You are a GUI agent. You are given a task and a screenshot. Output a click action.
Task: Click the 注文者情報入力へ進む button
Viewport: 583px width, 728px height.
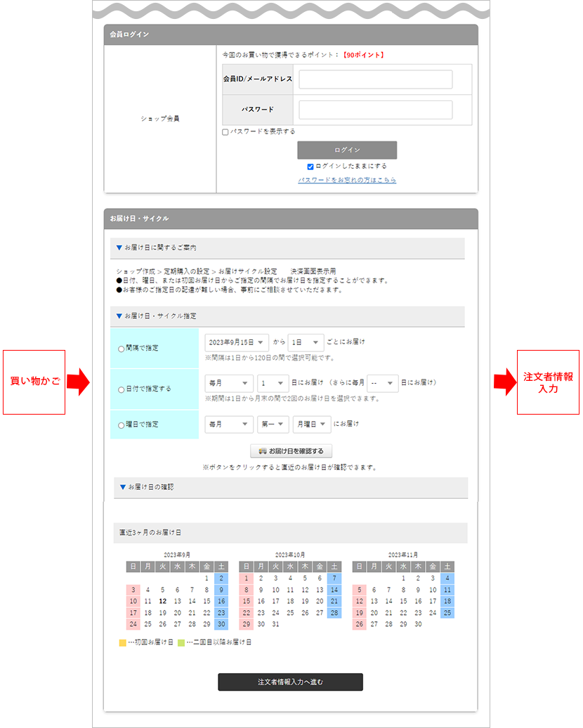coord(290,682)
